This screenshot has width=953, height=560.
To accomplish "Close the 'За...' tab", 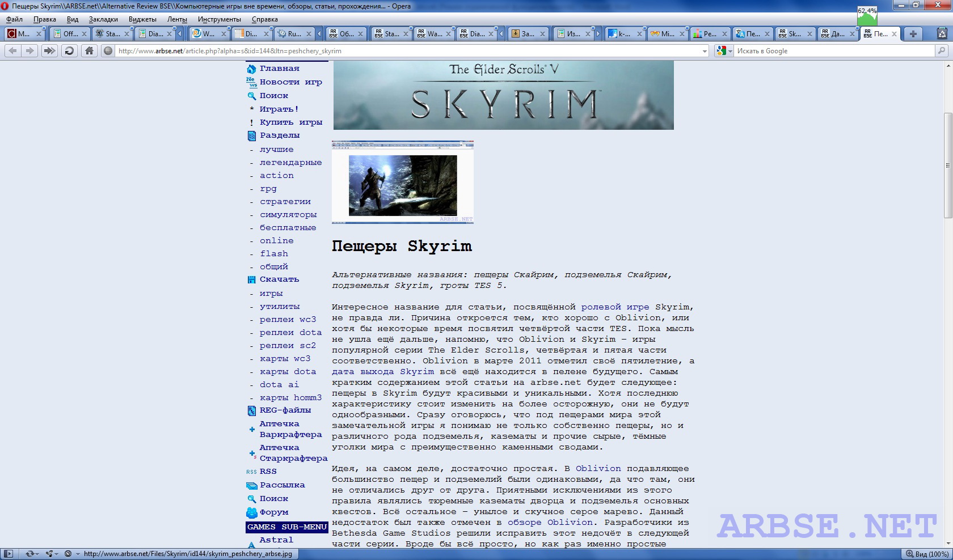I will (542, 34).
